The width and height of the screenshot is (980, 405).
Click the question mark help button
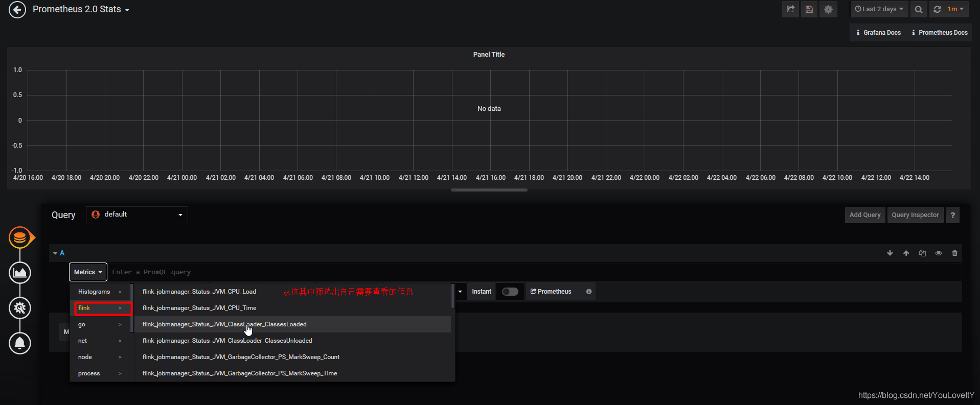coord(952,215)
